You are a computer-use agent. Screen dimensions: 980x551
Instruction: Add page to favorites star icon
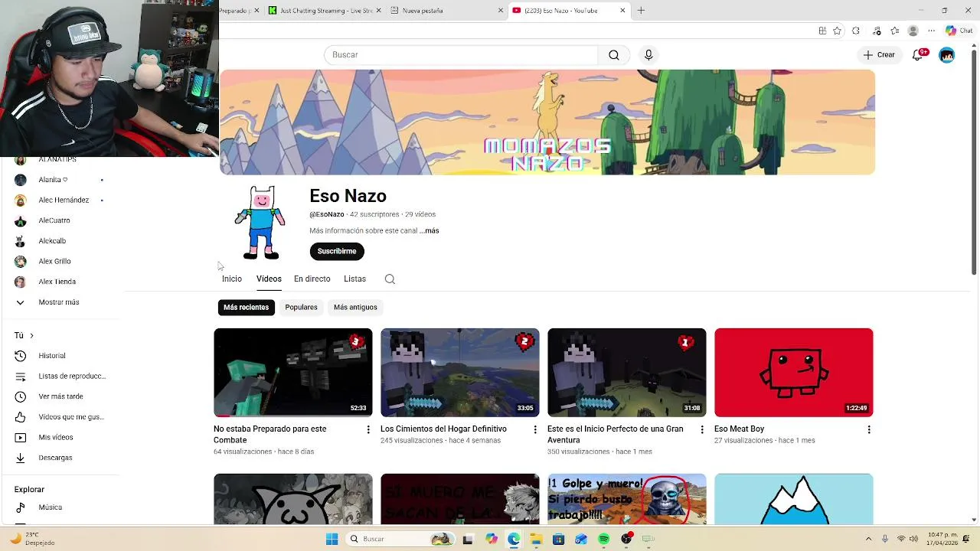pyautogui.click(x=838, y=31)
